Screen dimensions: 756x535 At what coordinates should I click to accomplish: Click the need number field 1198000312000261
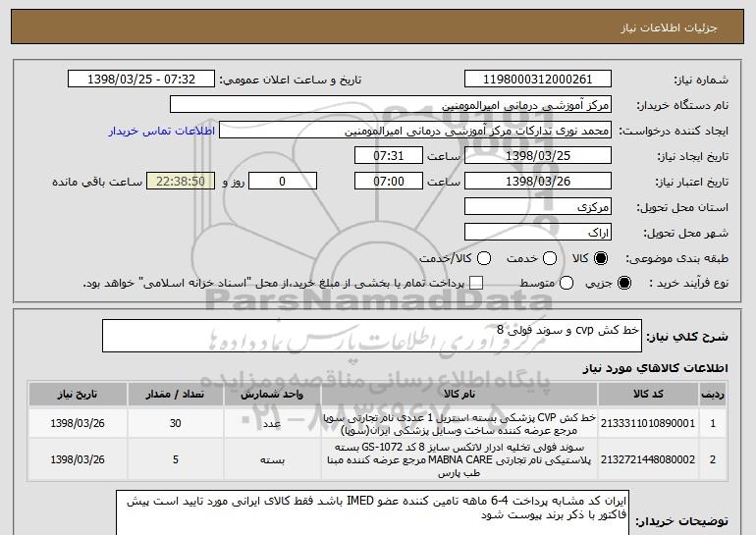[x=538, y=80]
